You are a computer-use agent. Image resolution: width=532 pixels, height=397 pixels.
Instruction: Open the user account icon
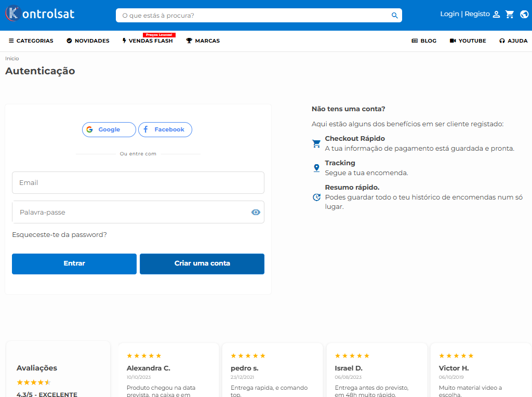pos(496,15)
